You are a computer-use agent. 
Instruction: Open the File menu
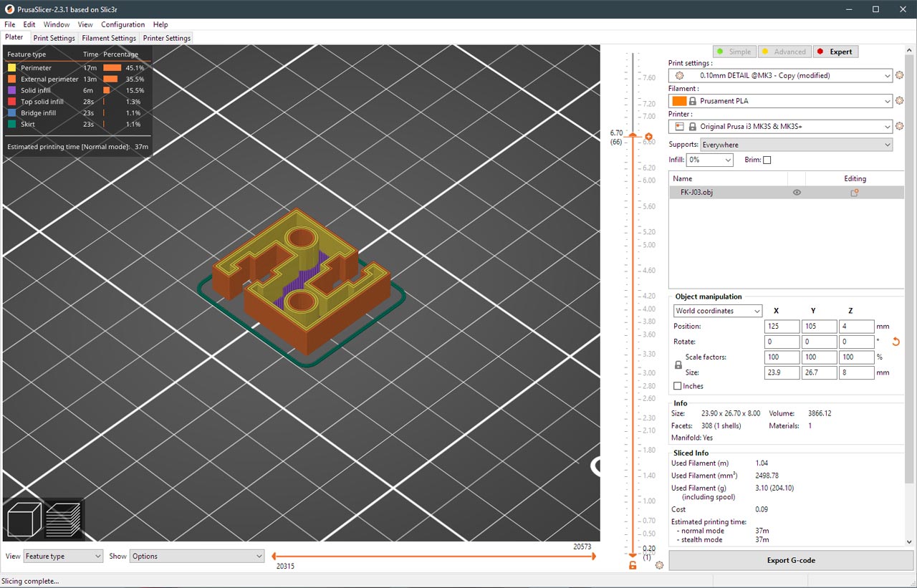point(9,24)
